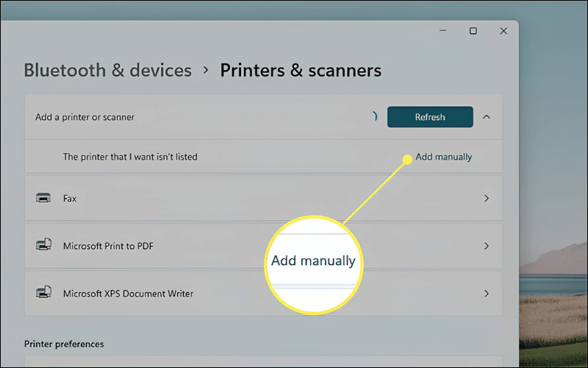Open the Microsoft Print to PDF row chevron

(x=487, y=246)
